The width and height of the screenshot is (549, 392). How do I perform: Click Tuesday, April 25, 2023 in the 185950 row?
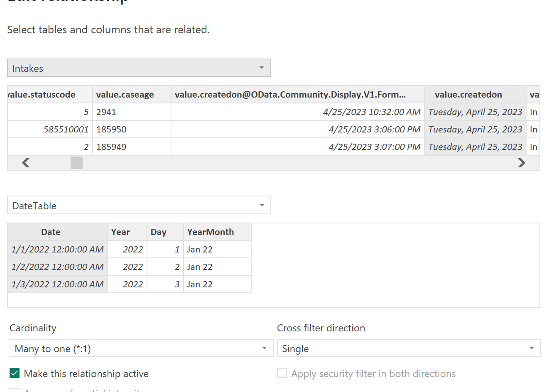[475, 130]
